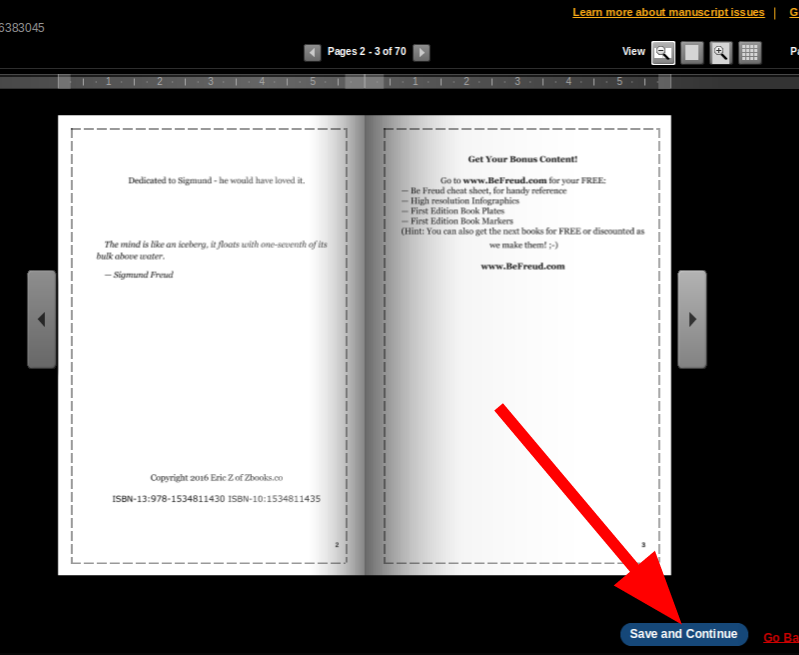Select the two-page zoom-out view icon
The width and height of the screenshot is (799, 655).
(x=663, y=53)
